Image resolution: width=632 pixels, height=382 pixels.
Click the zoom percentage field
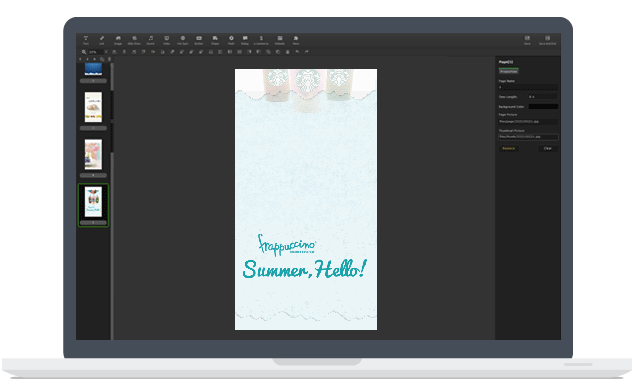pyautogui.click(x=96, y=52)
